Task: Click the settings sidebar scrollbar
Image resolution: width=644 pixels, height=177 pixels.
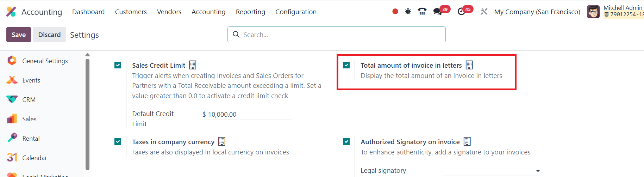Action: 87,113
